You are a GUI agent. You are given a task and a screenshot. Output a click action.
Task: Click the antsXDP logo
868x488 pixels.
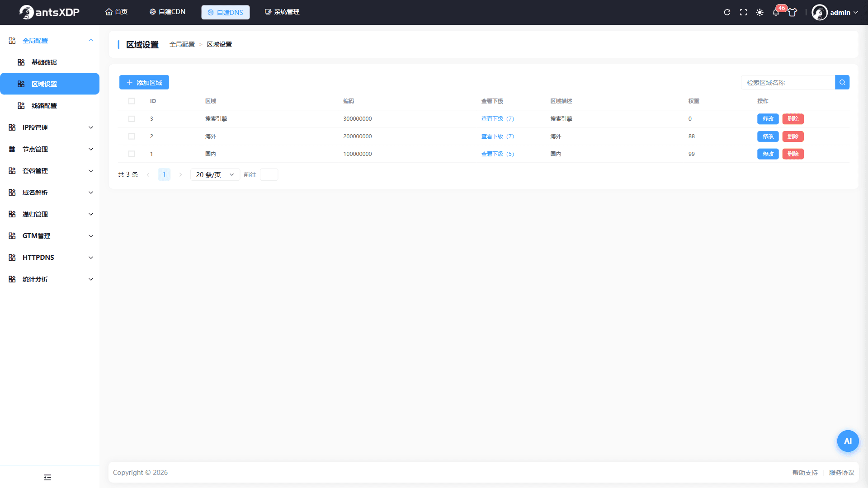pyautogui.click(x=49, y=12)
